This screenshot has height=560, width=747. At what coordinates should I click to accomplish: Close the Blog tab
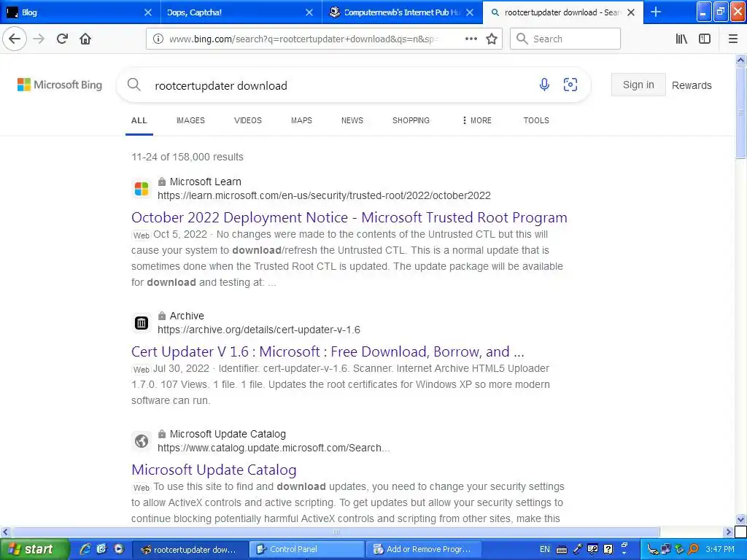(148, 12)
